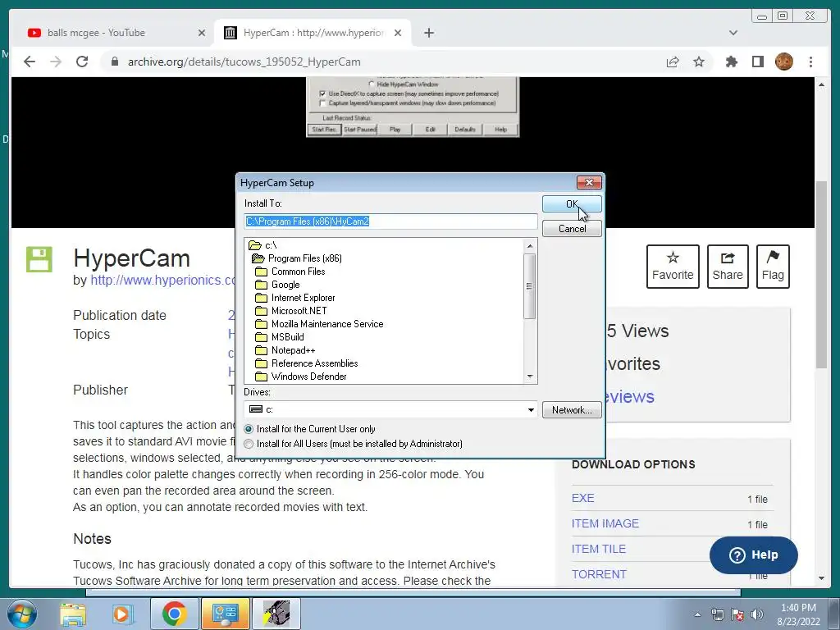The height and width of the screenshot is (630, 840).
Task: Open the volume speaker tray icon
Action: pos(756,615)
